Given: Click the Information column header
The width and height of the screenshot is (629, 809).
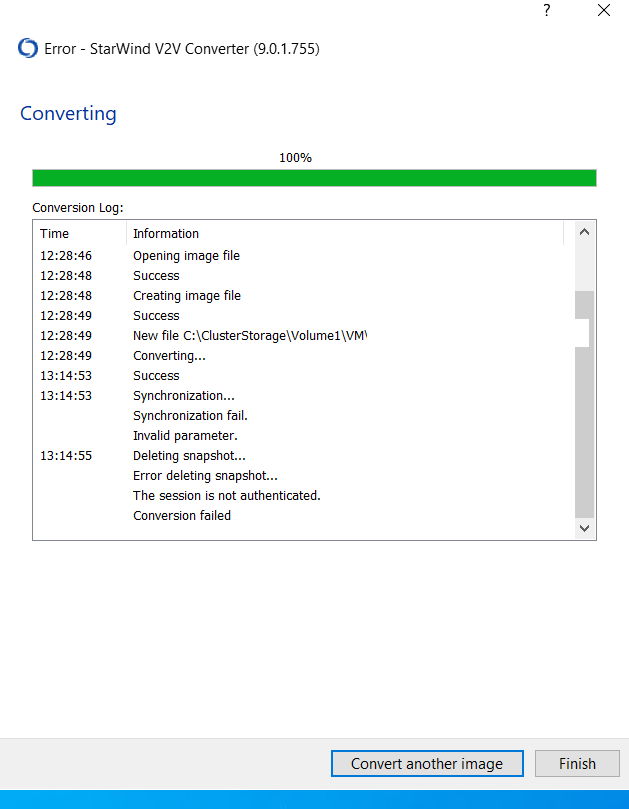Looking at the screenshot, I should point(346,234).
